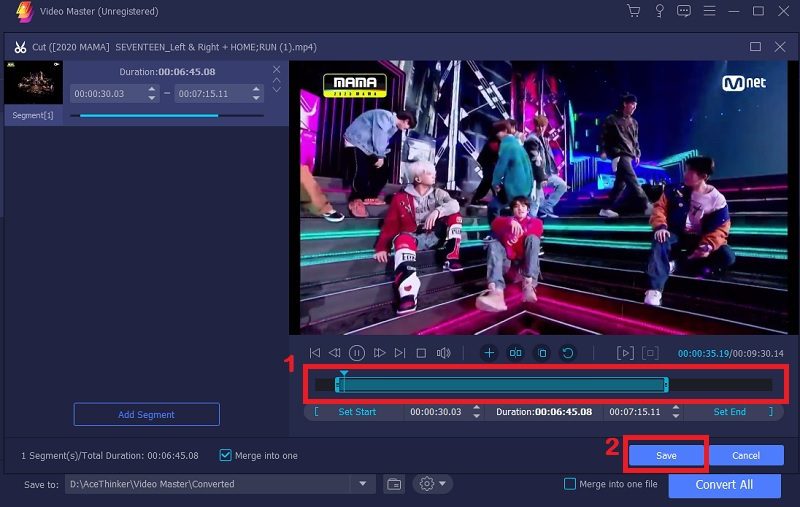Click the copy segment icon
This screenshot has height=507, width=800.
(x=542, y=352)
